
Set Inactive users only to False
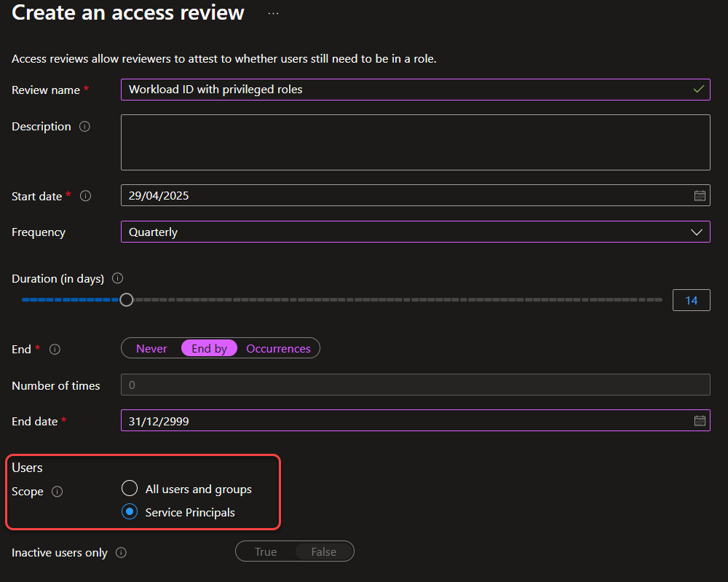coord(324,552)
